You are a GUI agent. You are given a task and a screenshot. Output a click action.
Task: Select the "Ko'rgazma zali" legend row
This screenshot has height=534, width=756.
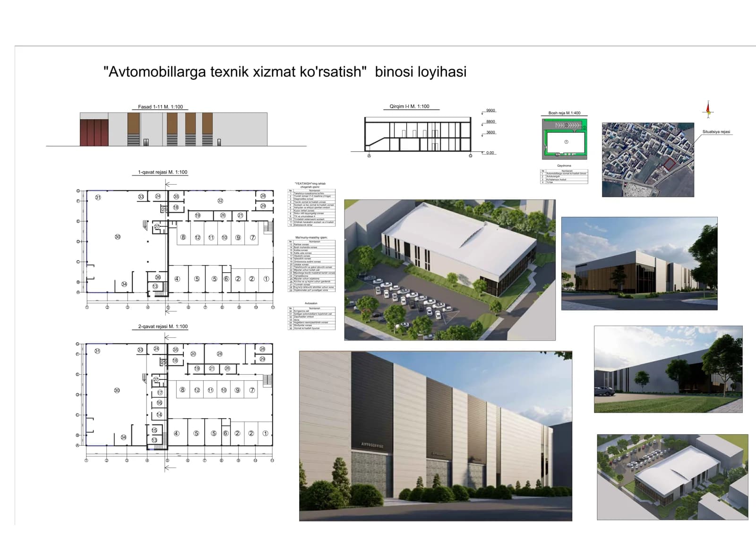[312, 311]
